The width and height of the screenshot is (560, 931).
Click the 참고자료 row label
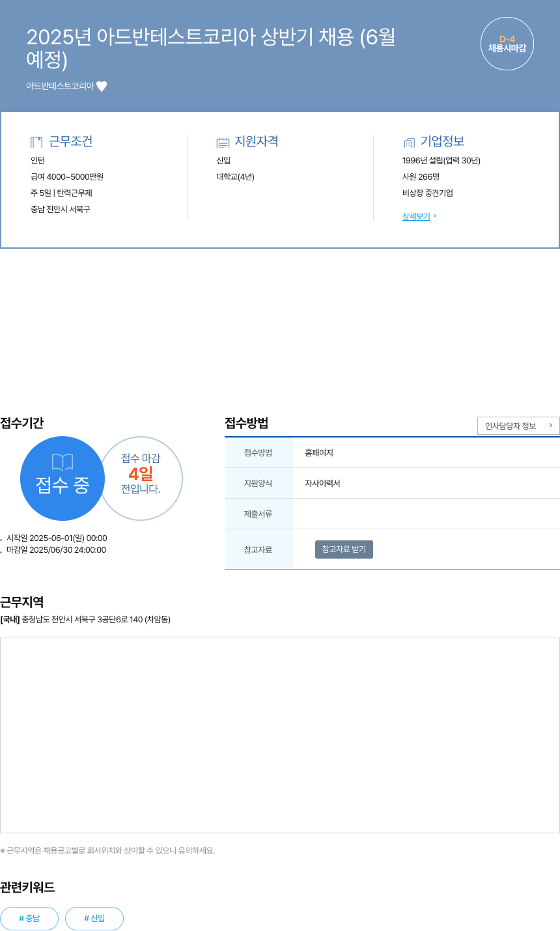click(x=258, y=549)
